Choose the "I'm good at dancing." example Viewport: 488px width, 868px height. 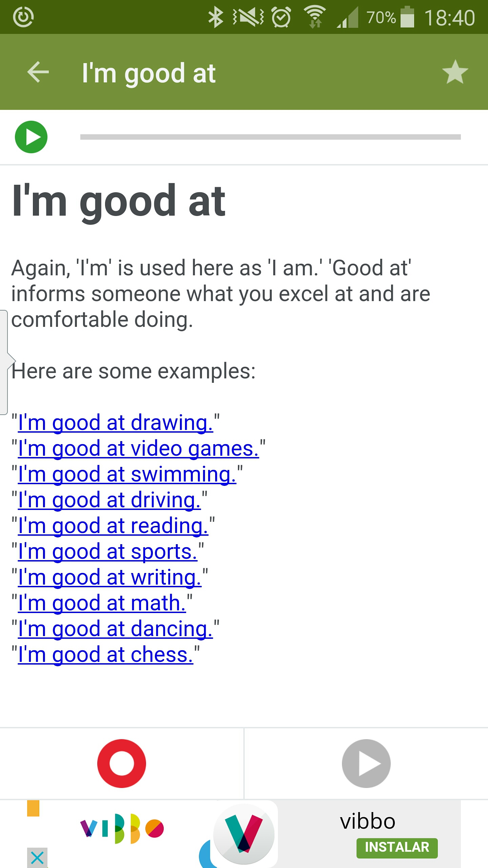point(115,629)
